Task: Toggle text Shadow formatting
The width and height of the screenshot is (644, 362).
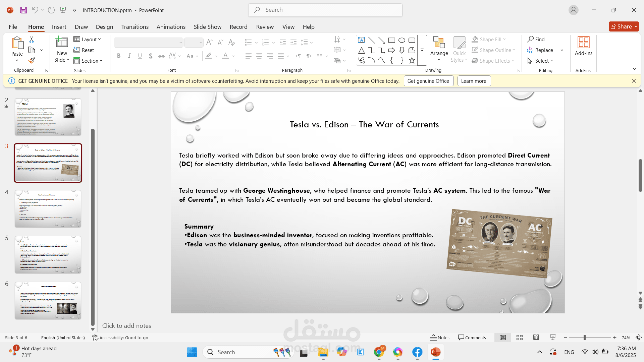Action: point(151,56)
